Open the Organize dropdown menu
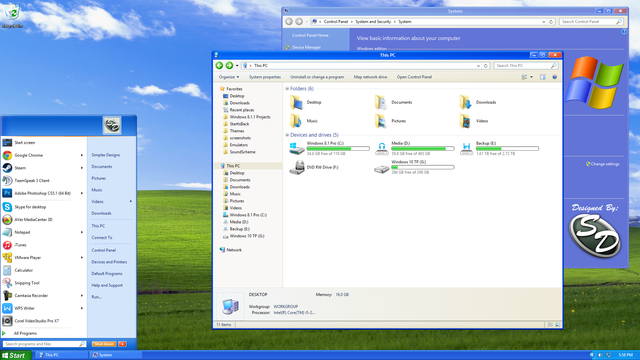 [229, 77]
